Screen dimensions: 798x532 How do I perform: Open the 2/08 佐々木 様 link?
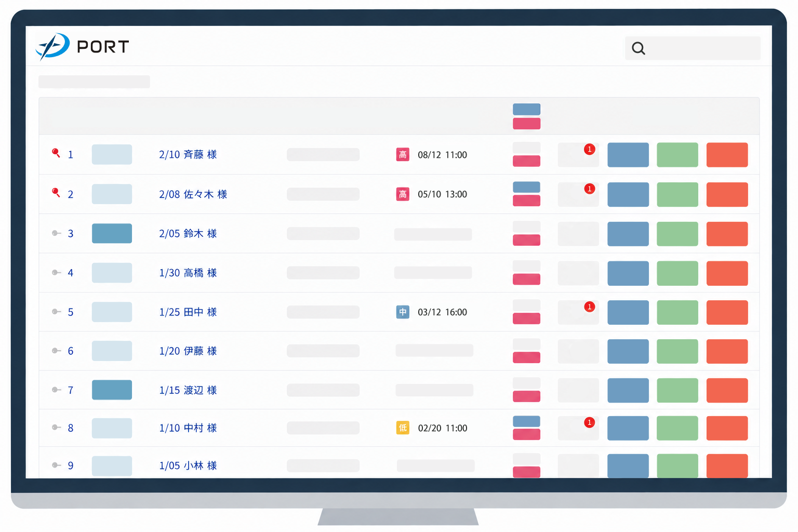tap(193, 194)
